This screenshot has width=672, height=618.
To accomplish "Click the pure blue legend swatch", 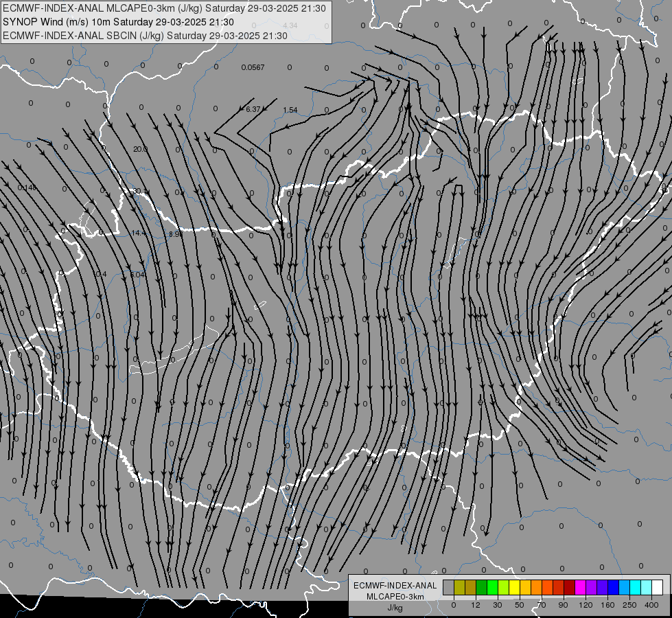I will [x=613, y=587].
